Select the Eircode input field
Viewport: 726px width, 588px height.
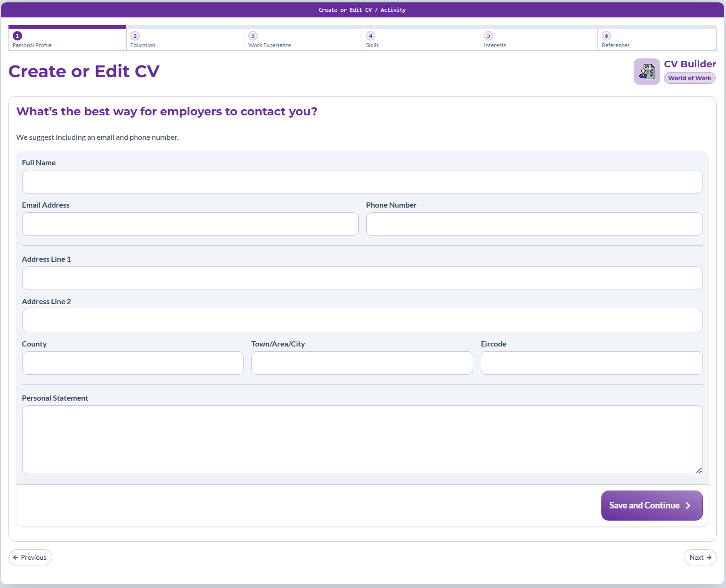click(x=591, y=363)
